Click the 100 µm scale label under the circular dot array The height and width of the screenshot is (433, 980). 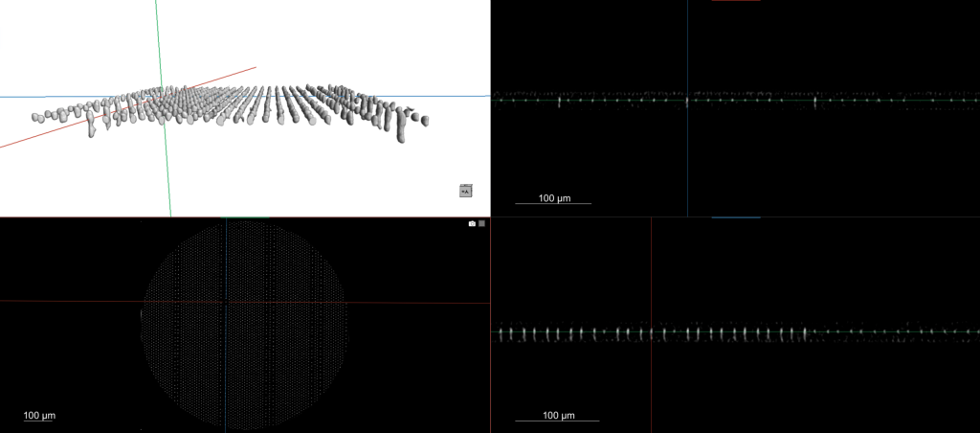(39, 416)
